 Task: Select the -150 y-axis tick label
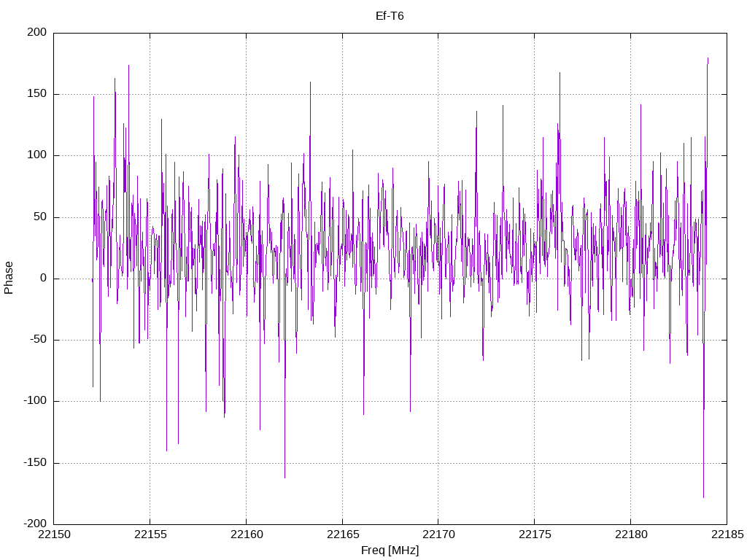(x=35, y=462)
